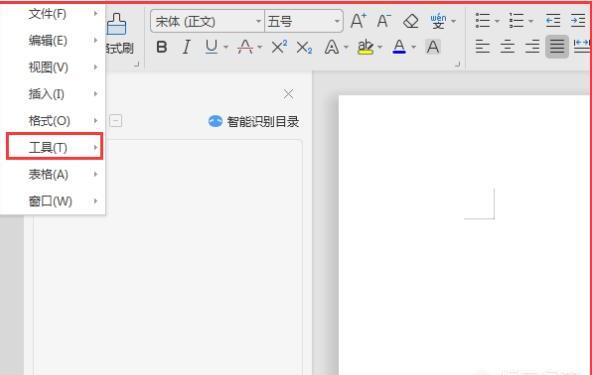The height and width of the screenshot is (375, 592).
Task: Expand the phonetic guide dropdown arrow
Action: [454, 21]
